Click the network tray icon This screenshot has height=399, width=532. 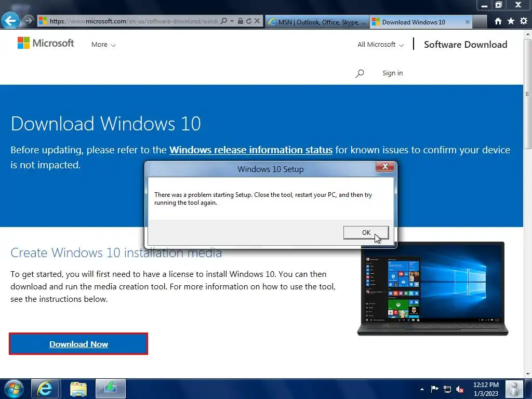click(x=447, y=389)
